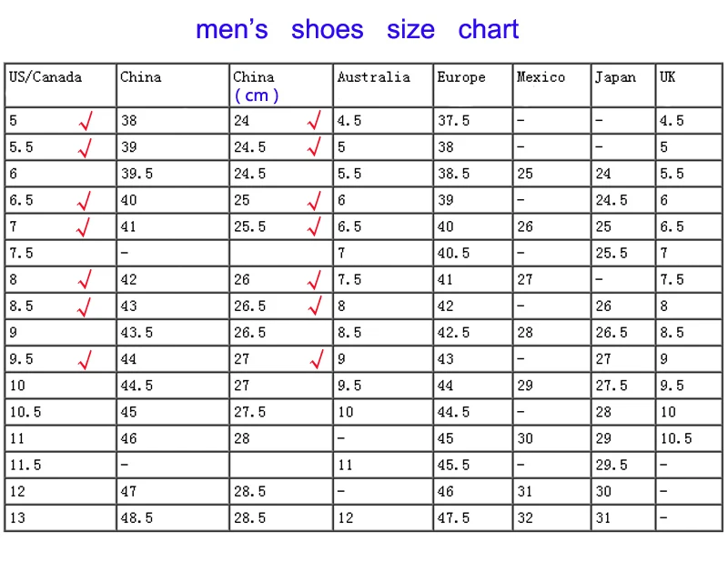Click the red checkmark beside US size 7
728x562 pixels.
(x=83, y=227)
